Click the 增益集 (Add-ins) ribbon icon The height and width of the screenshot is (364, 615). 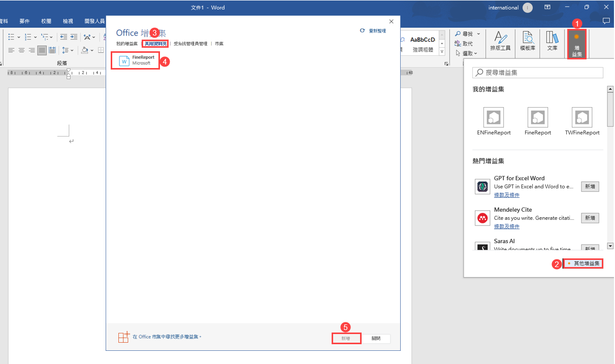577,43
